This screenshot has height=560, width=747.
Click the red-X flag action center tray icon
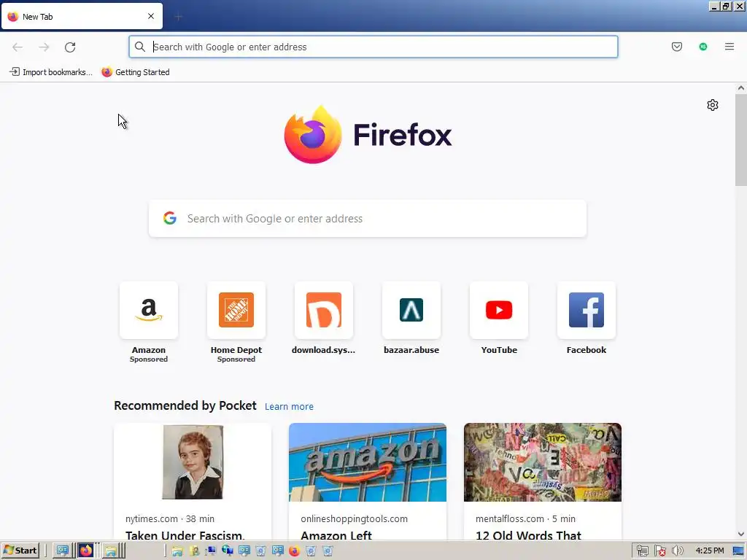[x=659, y=551]
